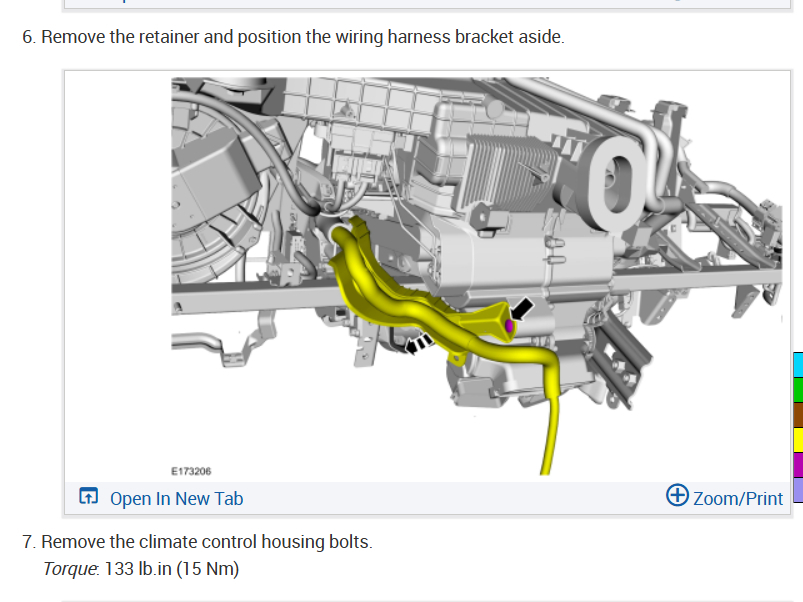The image size is (803, 602).
Task: Pick the green color swatch
Action: (798, 390)
